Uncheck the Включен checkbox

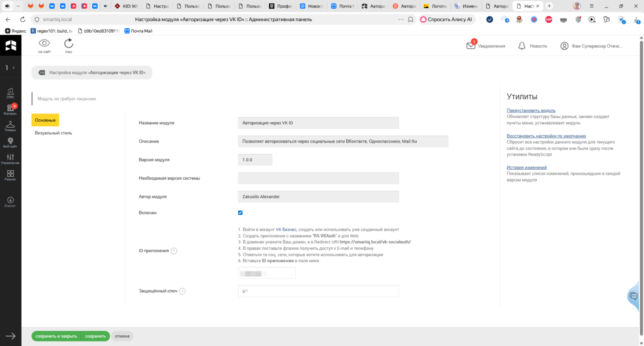(x=240, y=213)
